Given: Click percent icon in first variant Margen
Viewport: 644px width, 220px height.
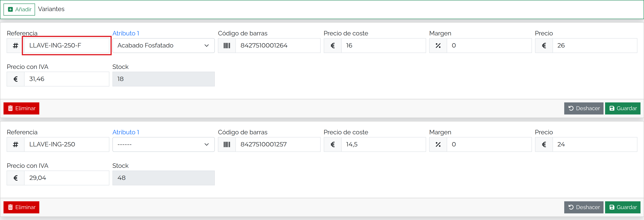Looking at the screenshot, I should click(x=438, y=46).
